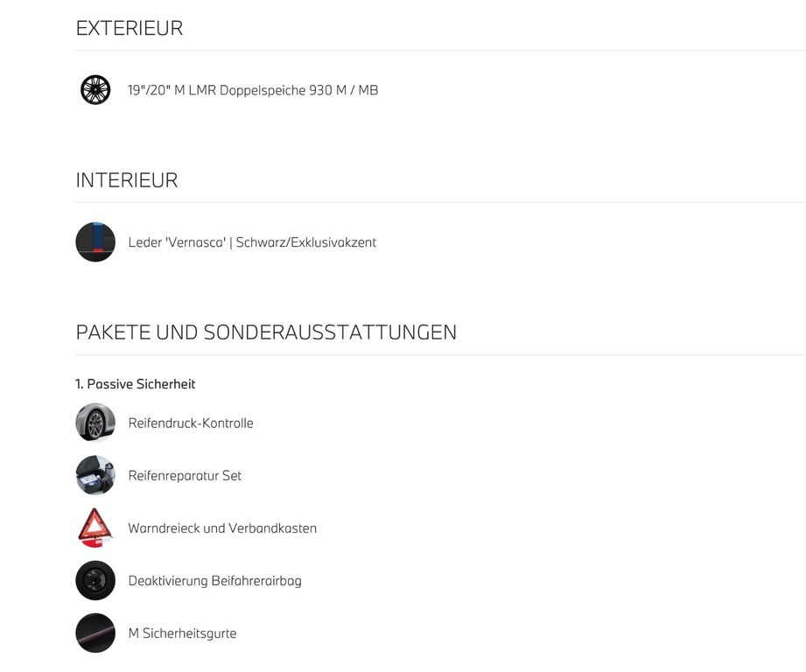Click the PAKETE UND SONDERAUSSTATTUNGEN heading
This screenshot has height=672, width=806.
click(x=266, y=332)
